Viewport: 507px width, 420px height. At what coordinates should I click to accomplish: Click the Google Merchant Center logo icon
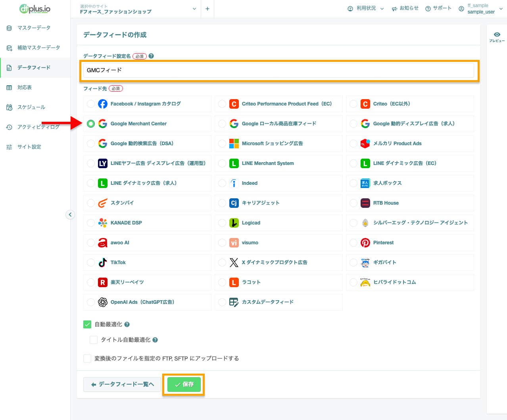[103, 124]
